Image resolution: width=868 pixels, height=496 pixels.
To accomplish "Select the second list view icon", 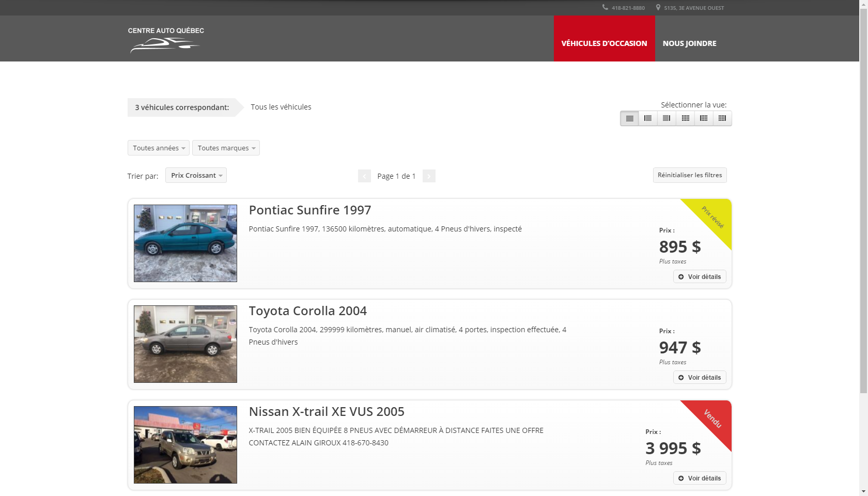I will [648, 118].
